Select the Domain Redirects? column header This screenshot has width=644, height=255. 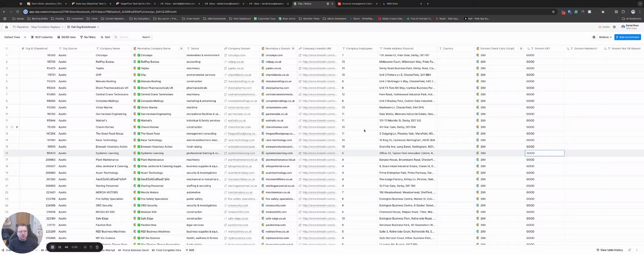583,49
